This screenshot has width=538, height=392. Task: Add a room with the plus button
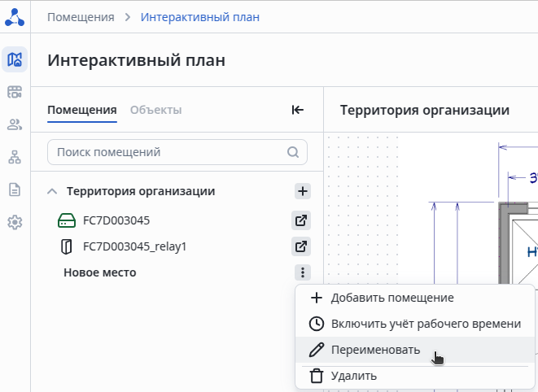pos(302,191)
